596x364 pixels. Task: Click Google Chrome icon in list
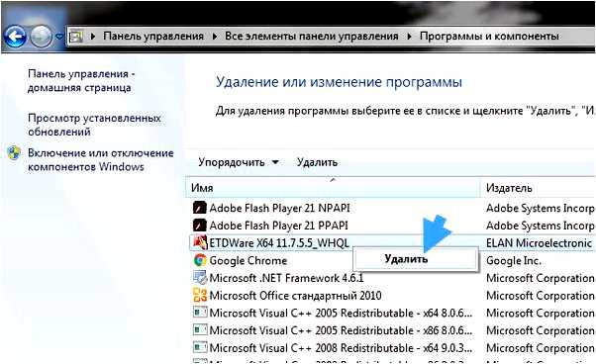coord(200,260)
